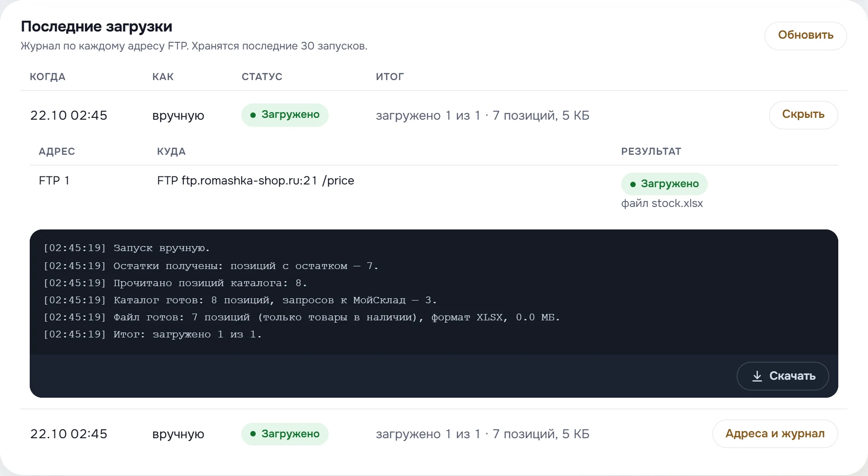Screen dimensions: 868x476
Task: Click the файл stock.xlsx text
Action: tap(662, 203)
